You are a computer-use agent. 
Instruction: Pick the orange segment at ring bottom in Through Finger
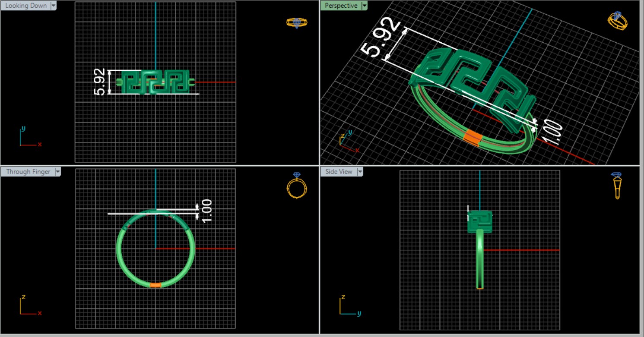pyautogui.click(x=155, y=285)
